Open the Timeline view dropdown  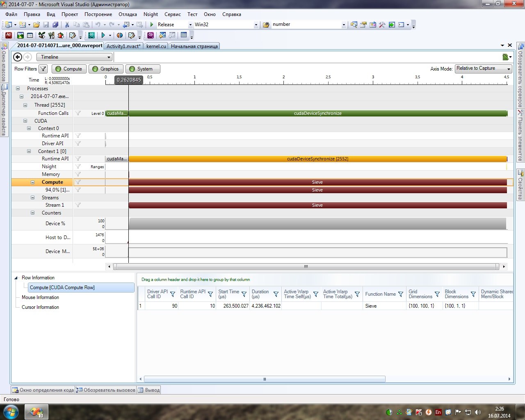pos(74,57)
